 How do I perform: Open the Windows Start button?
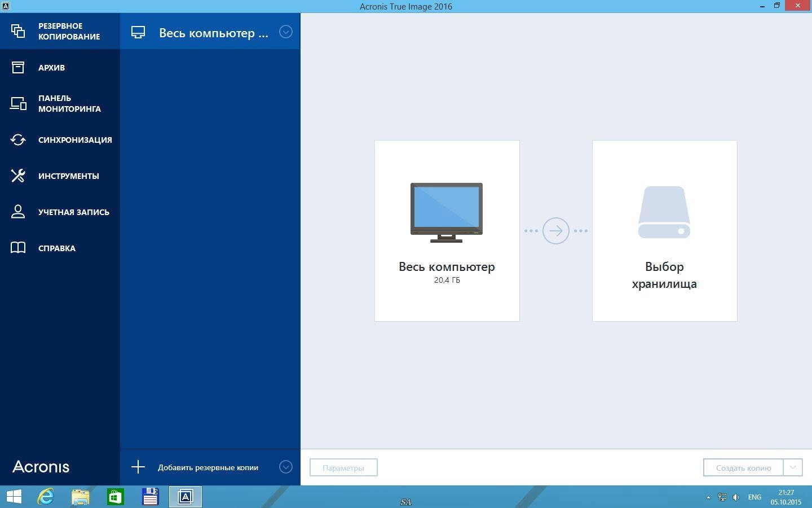tap(14, 497)
